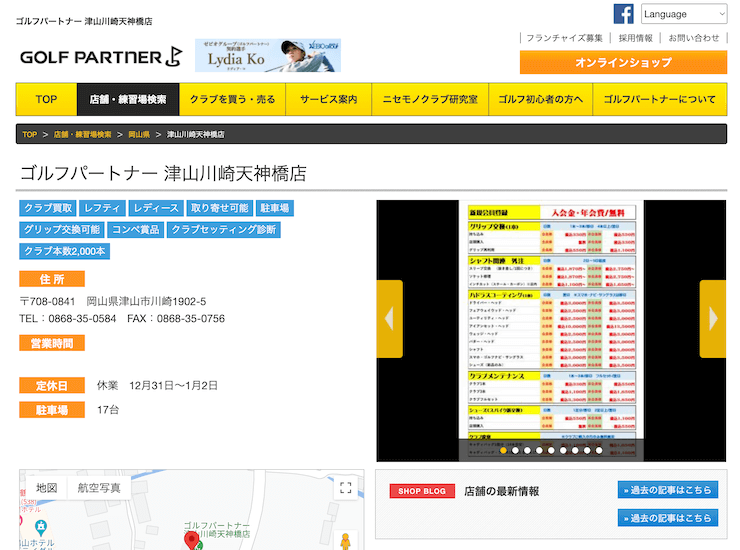Click the red store marker on map
This screenshot has width=740, height=550.
[x=192, y=541]
